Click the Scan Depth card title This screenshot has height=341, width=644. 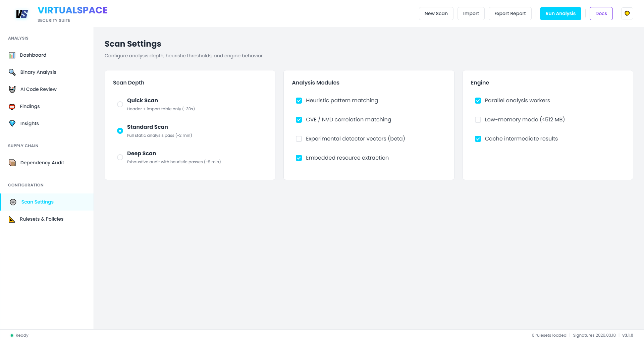129,83
